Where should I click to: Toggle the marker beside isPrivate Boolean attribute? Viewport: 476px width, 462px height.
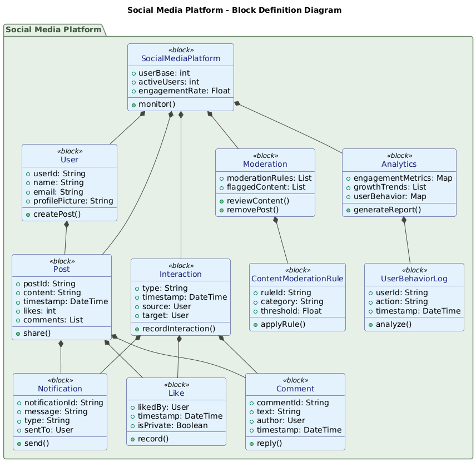click(x=132, y=425)
